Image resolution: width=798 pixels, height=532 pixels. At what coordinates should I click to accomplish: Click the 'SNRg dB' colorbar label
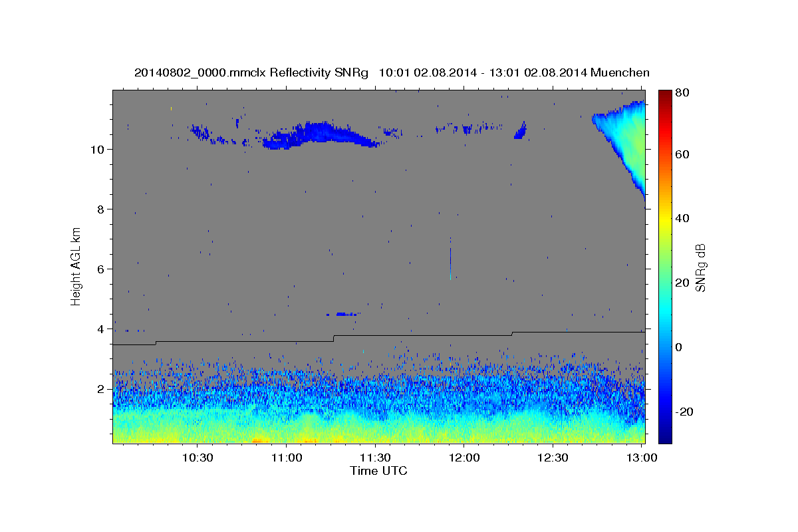700,267
